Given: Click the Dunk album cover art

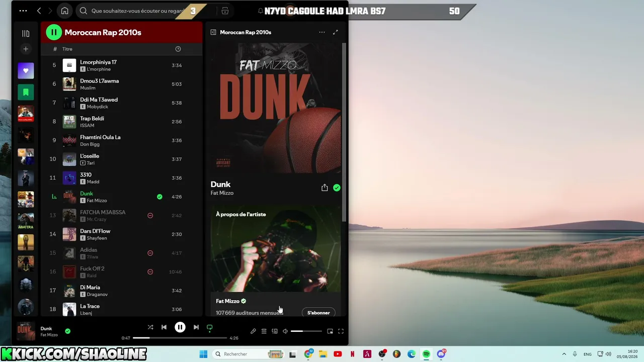Looking at the screenshot, I should [276, 108].
